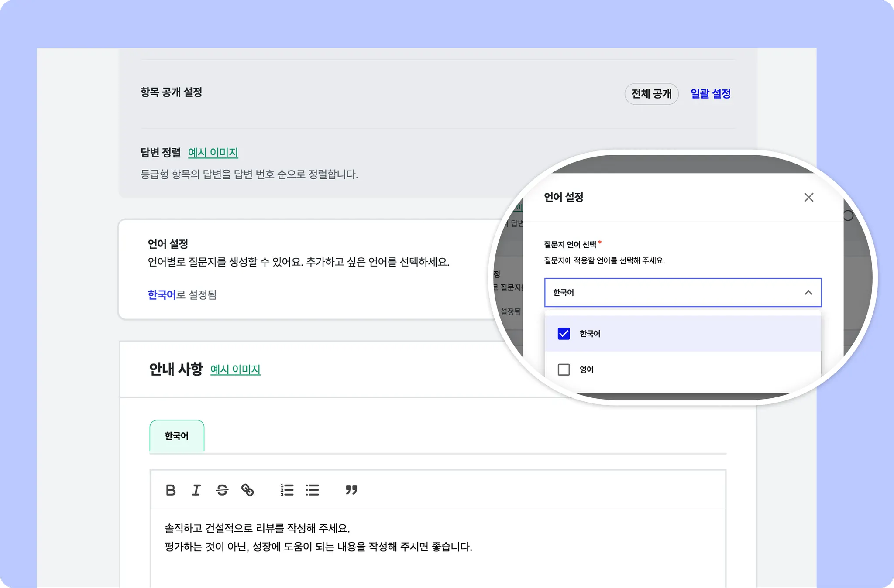Create a numbered list
The height and width of the screenshot is (588, 894).
coord(287,490)
